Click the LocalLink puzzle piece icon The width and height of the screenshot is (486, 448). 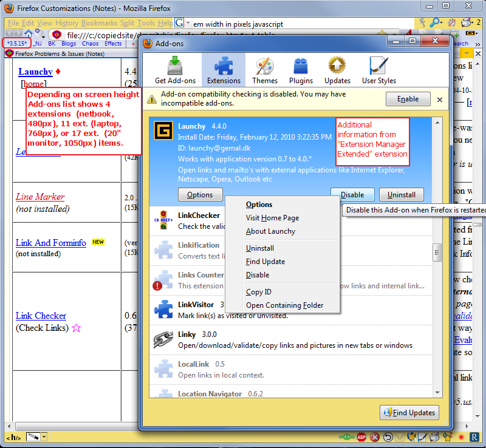point(163,368)
